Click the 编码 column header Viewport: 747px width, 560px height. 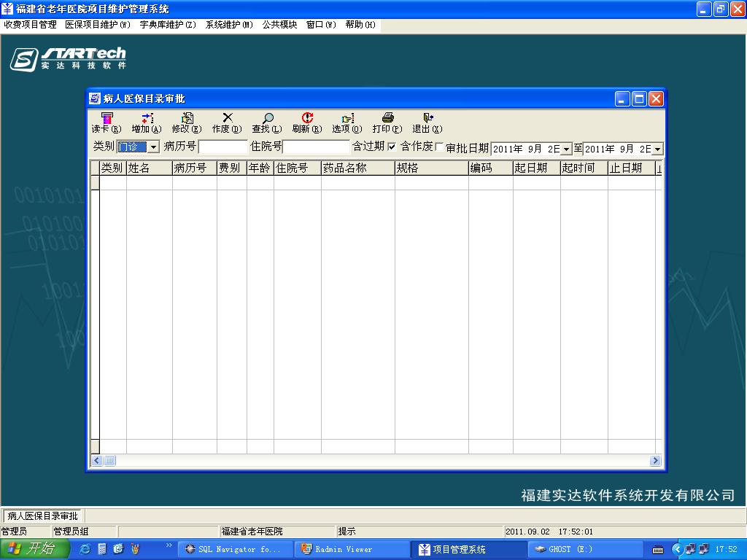(x=491, y=168)
